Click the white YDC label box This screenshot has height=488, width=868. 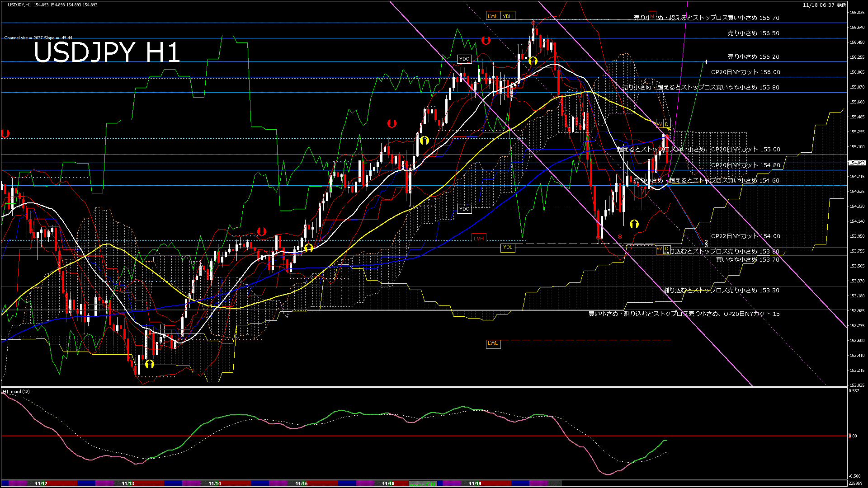point(464,209)
